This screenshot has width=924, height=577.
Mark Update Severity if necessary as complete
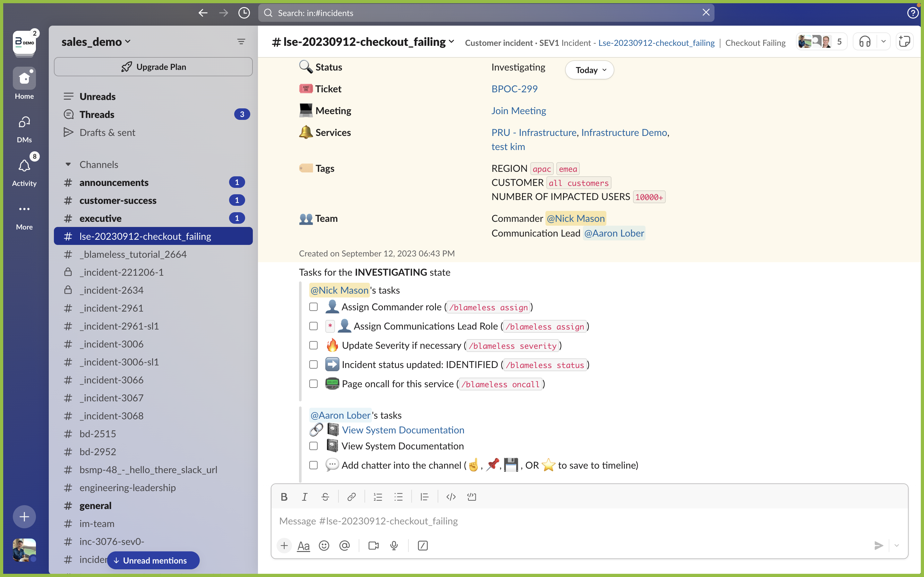click(313, 345)
